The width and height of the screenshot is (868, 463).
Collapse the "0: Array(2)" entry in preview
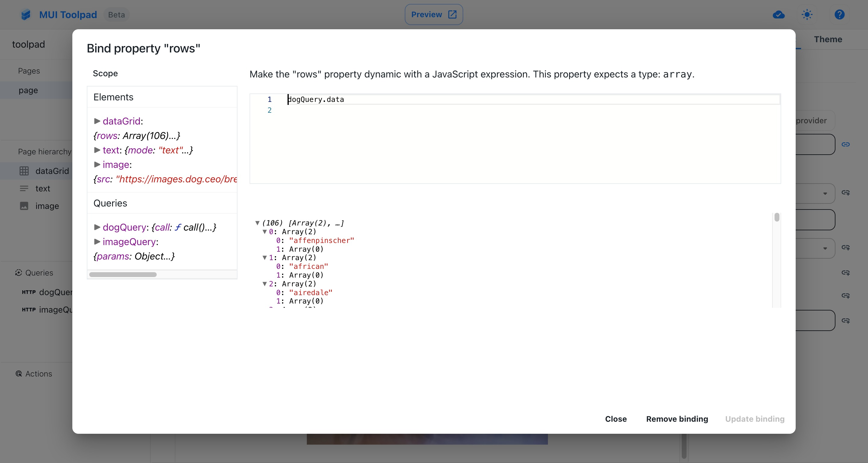[x=265, y=232]
